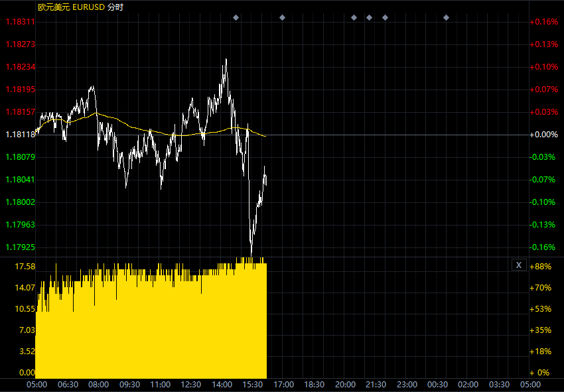Click the 20:00 time axis label

click(345, 385)
